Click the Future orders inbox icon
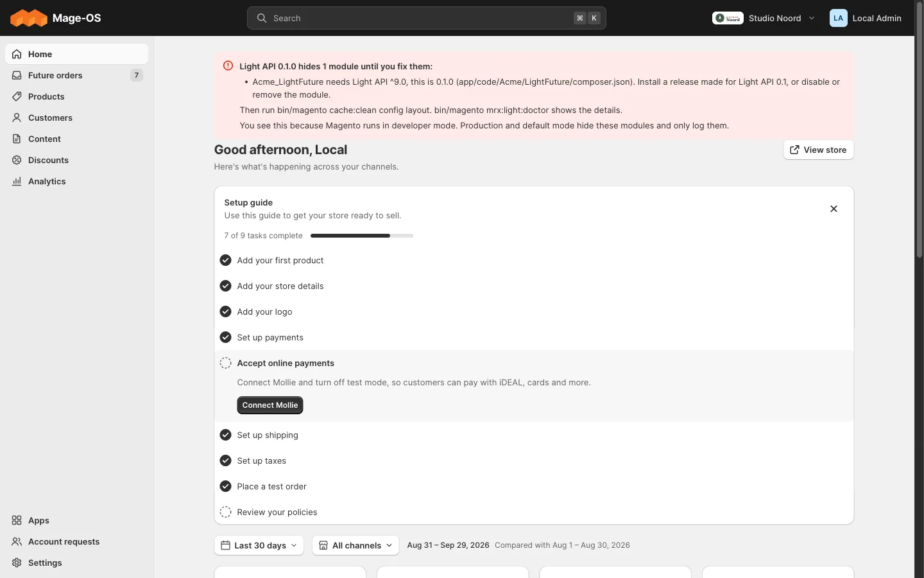The height and width of the screenshot is (578, 924). coord(17,75)
